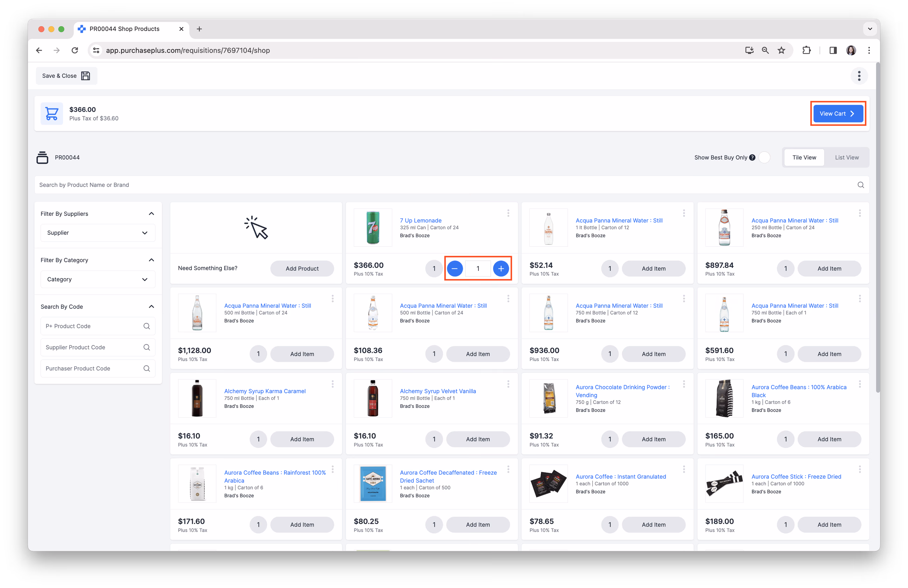Open kebab menu on Aurora Coffee Stick card
908x588 pixels.
coord(859,469)
